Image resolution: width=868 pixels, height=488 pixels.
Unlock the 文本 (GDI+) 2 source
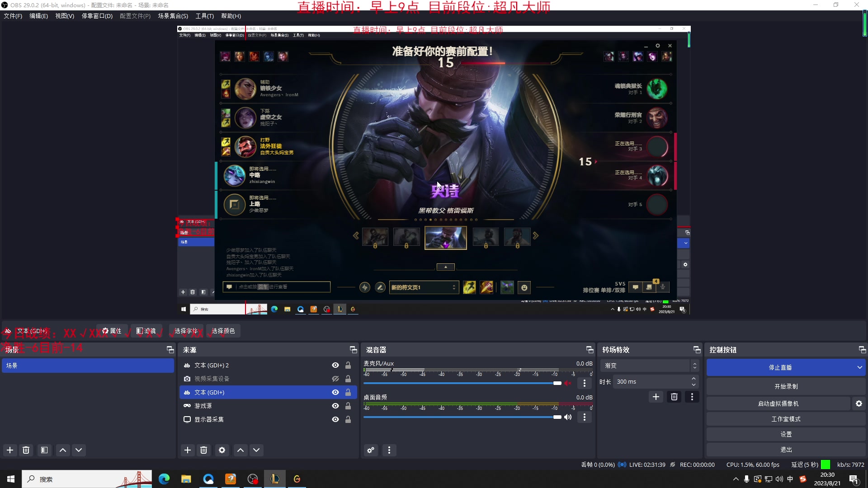pyautogui.click(x=348, y=365)
